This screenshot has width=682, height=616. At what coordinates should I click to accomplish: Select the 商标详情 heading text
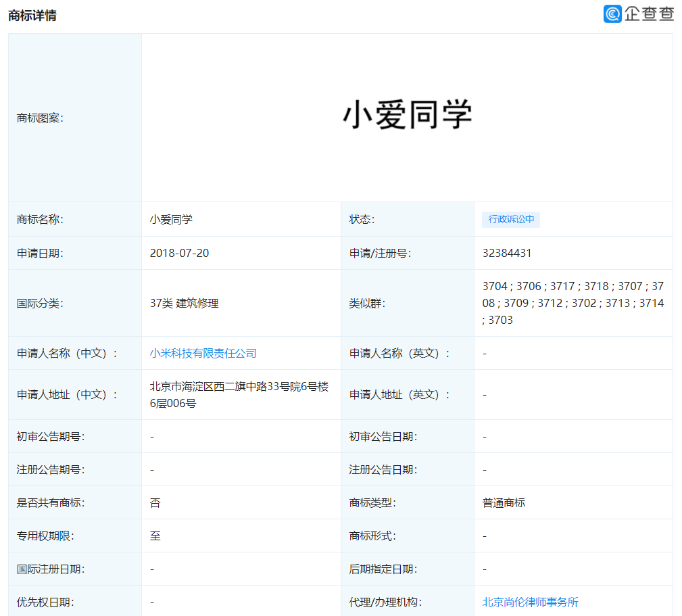pos(32,16)
